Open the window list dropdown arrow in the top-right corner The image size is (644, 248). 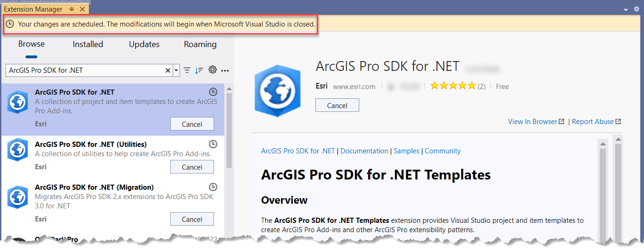[x=626, y=9]
